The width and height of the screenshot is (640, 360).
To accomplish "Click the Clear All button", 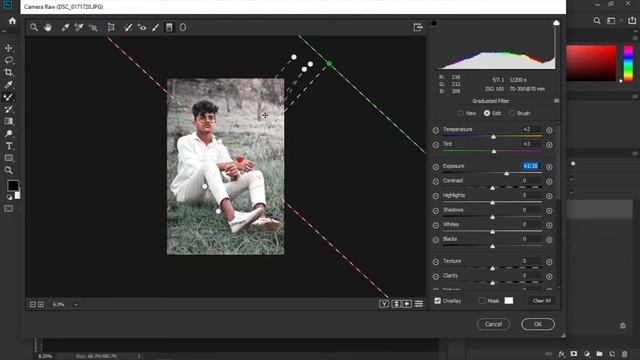I will pyautogui.click(x=542, y=301).
